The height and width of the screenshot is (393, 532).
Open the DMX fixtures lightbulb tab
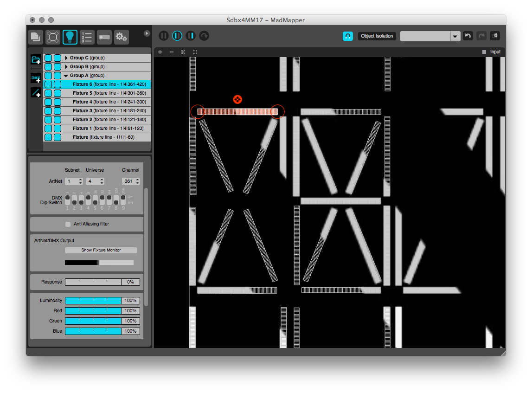pyautogui.click(x=70, y=37)
